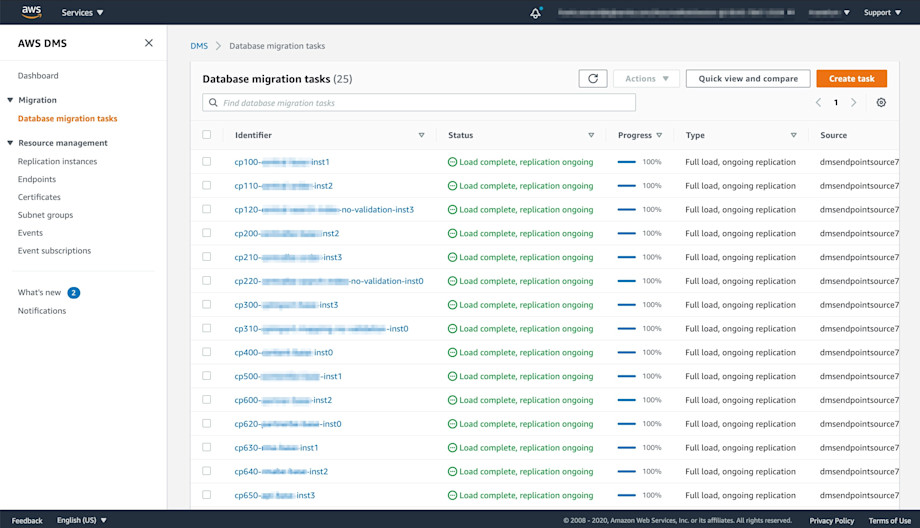Click the Create task button
The image size is (920, 528).
pyautogui.click(x=851, y=79)
